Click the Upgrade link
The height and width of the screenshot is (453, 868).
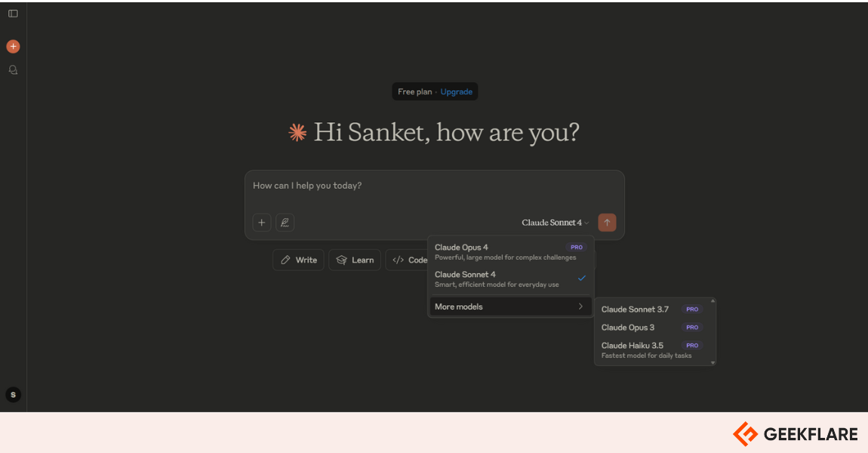click(456, 92)
